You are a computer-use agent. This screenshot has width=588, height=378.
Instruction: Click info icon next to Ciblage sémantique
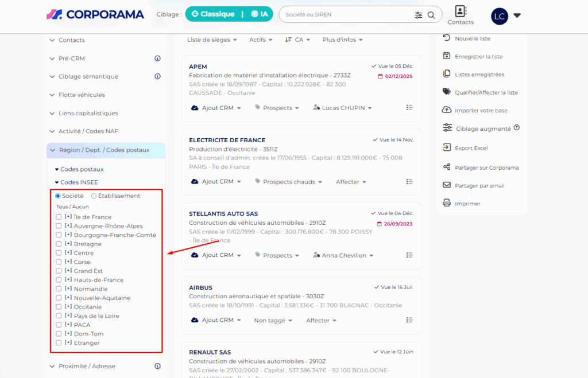click(x=157, y=76)
